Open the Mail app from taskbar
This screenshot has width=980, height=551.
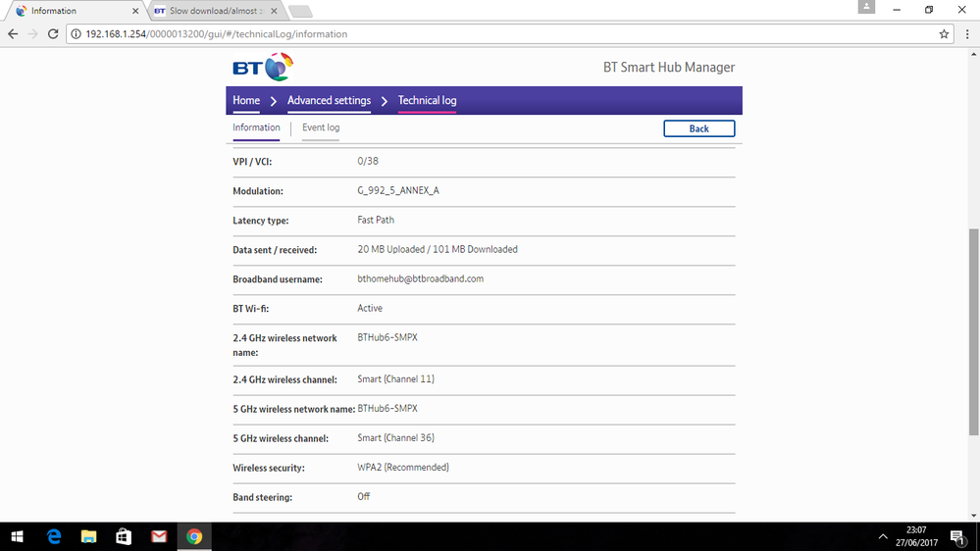[159, 536]
